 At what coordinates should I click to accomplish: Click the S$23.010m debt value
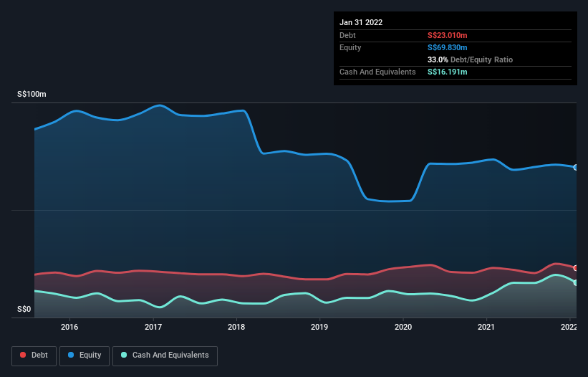point(448,35)
